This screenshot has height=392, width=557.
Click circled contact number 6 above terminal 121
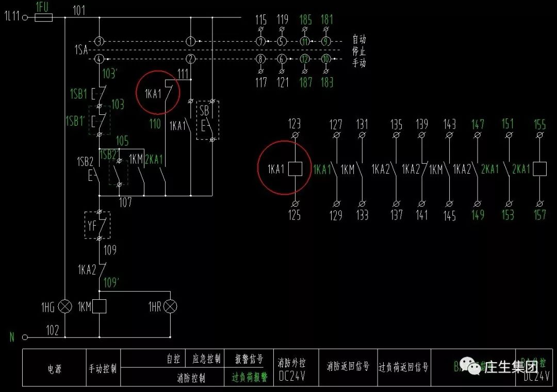(282, 59)
